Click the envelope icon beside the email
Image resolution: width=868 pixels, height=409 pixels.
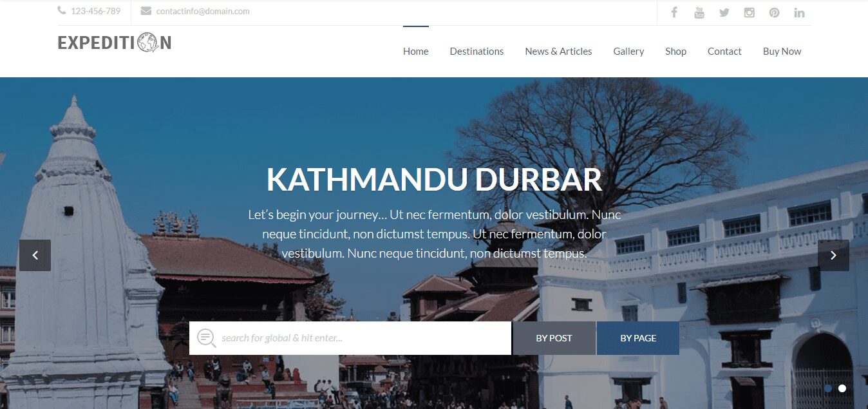pos(146,11)
